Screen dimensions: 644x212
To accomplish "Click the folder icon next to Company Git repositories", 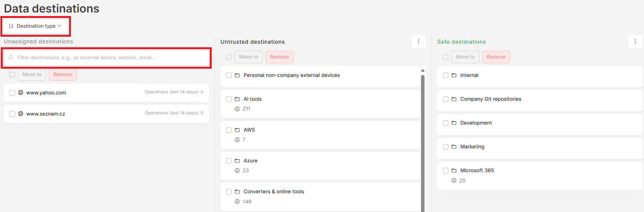I will tap(454, 99).
